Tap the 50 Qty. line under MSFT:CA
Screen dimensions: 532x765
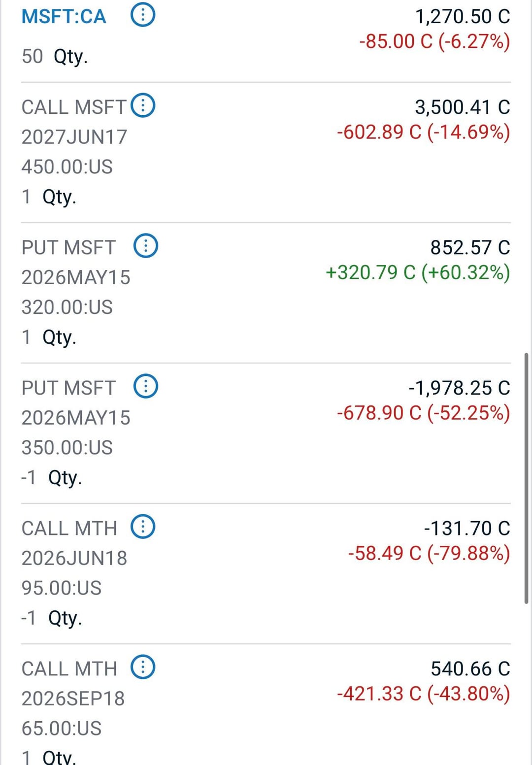[55, 56]
